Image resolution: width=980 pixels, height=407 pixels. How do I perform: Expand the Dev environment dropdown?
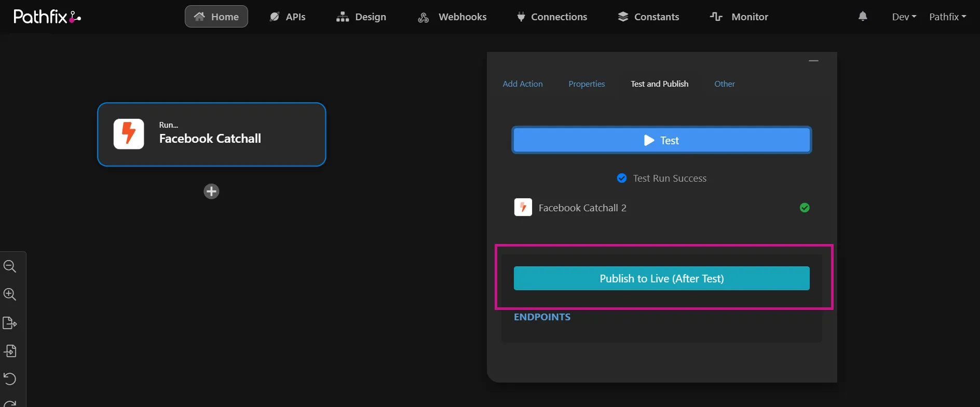[904, 17]
